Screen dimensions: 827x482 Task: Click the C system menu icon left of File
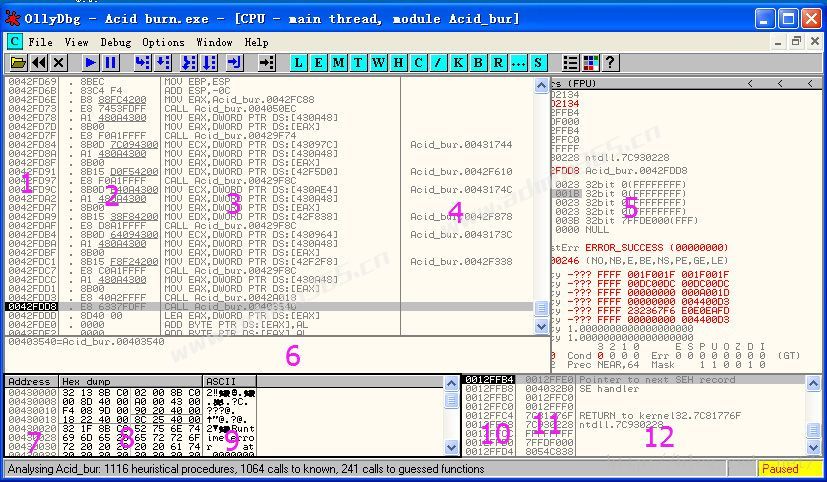pyautogui.click(x=15, y=42)
